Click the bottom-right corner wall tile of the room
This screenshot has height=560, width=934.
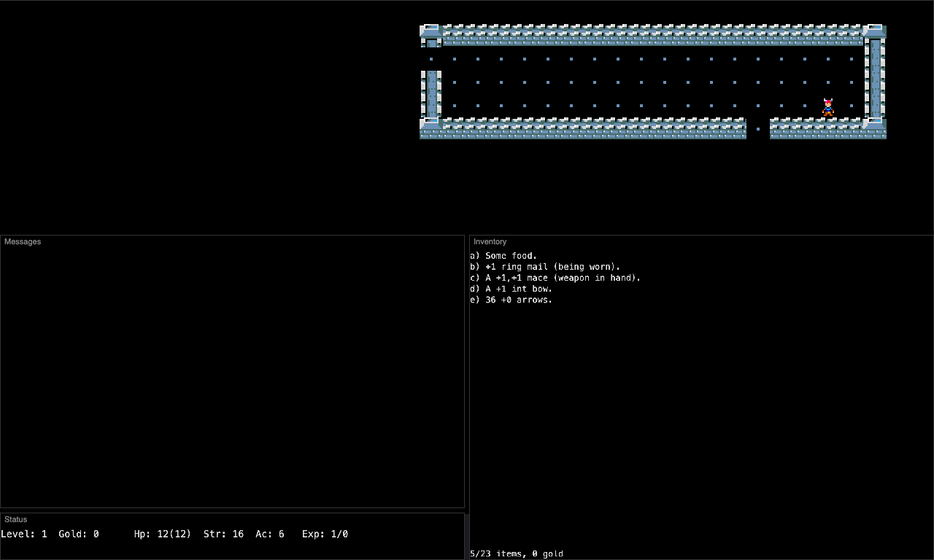(x=875, y=129)
